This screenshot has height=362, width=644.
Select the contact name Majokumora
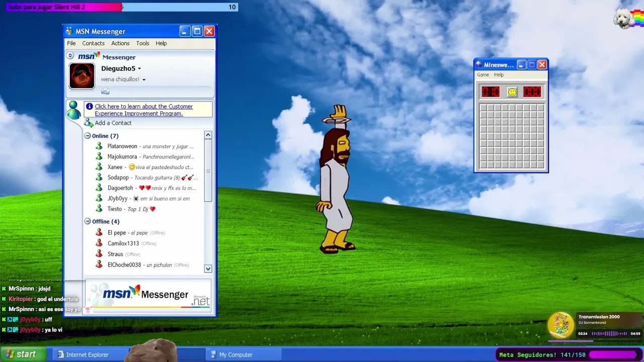click(122, 157)
